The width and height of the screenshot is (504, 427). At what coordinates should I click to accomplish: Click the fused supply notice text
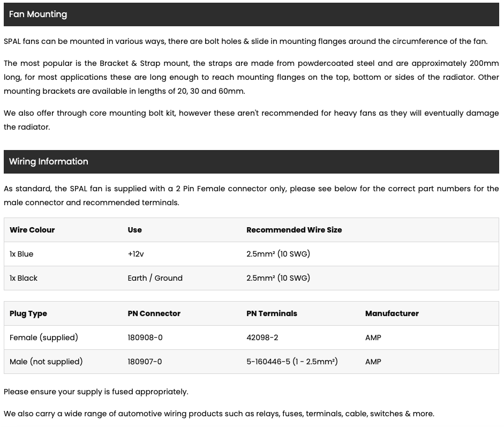click(x=96, y=392)
